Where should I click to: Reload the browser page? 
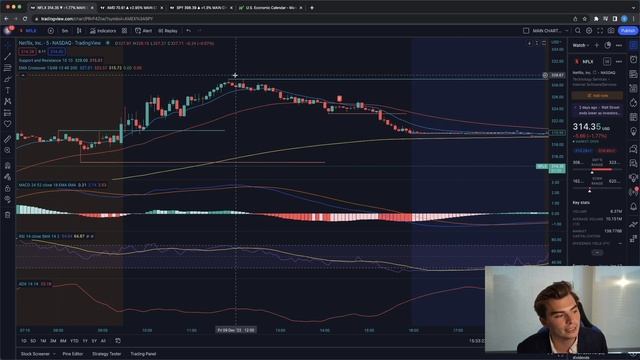[25, 19]
